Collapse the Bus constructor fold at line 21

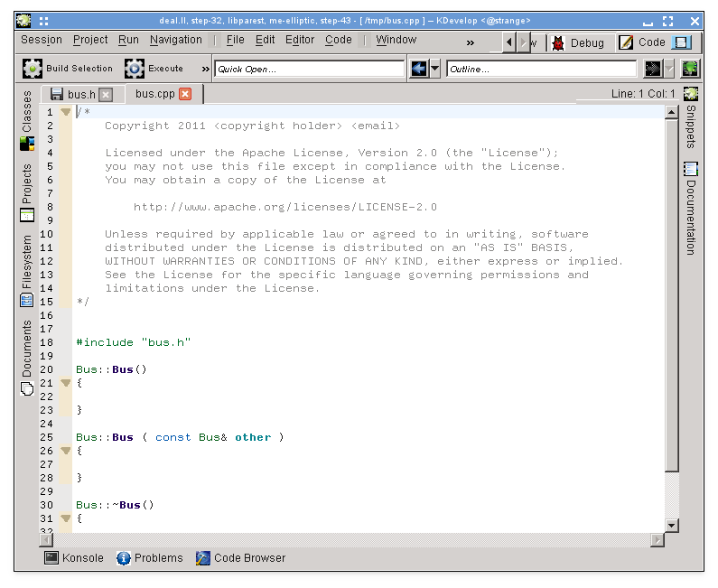point(65,383)
